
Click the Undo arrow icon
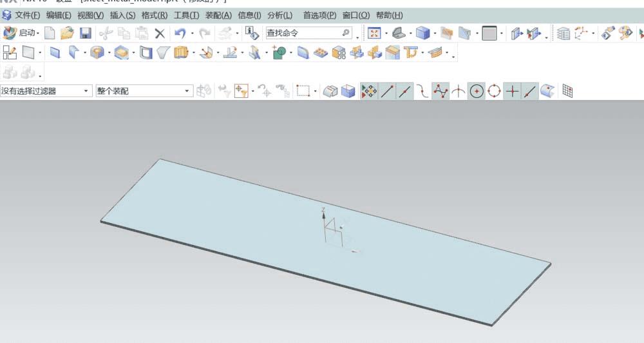click(180, 33)
